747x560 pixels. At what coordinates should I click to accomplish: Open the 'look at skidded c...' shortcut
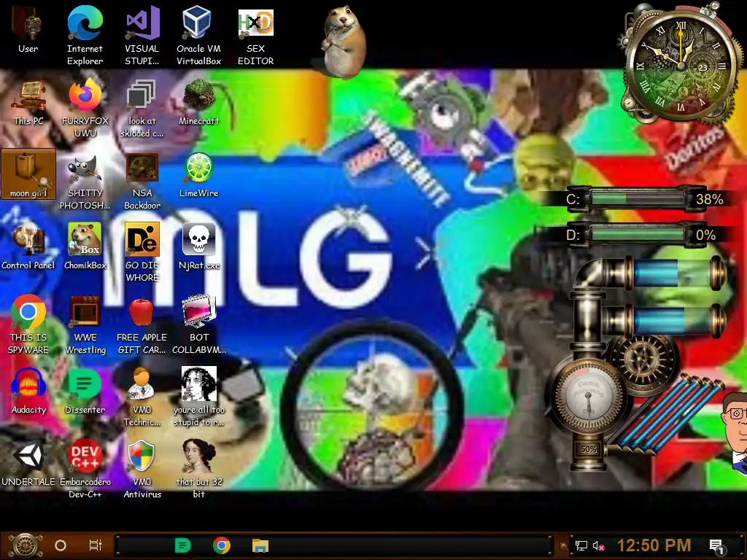click(x=142, y=108)
